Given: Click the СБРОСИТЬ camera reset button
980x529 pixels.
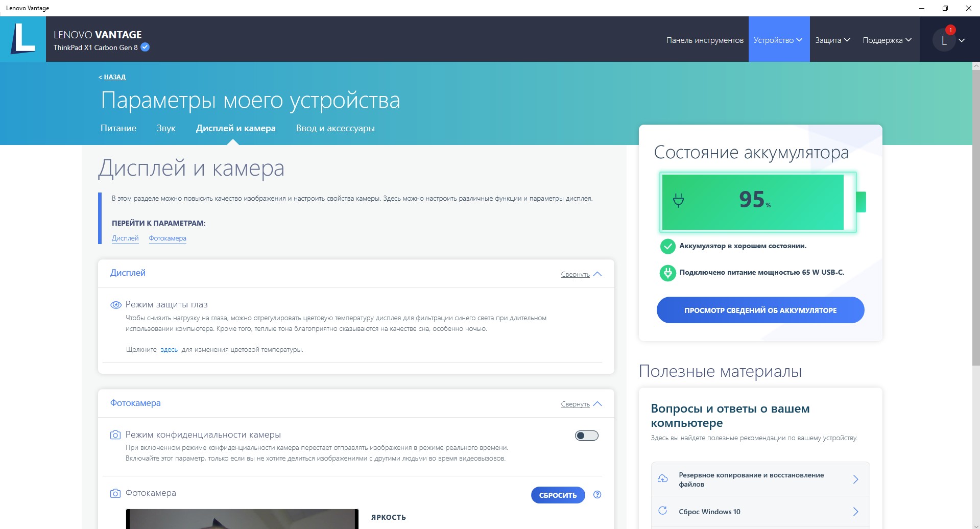Looking at the screenshot, I should [x=558, y=495].
